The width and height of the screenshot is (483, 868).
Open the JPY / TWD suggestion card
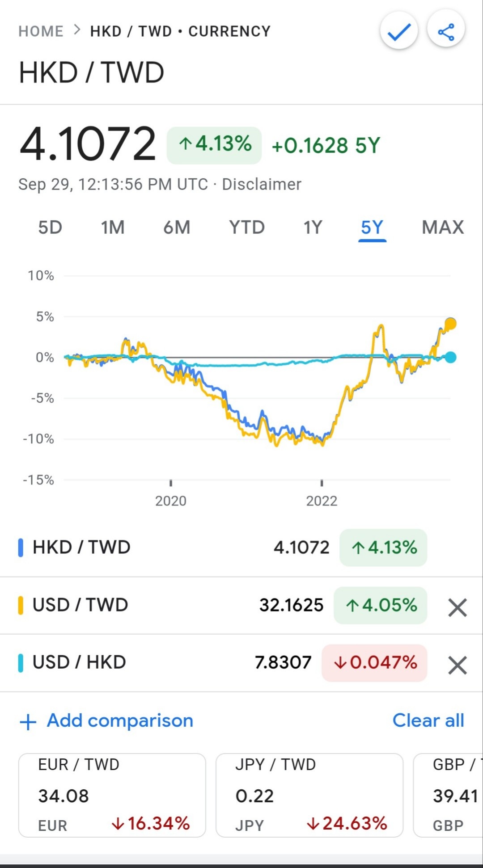click(309, 795)
